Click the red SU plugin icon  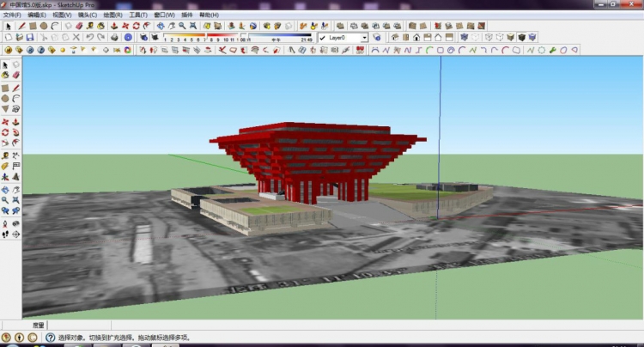point(360,50)
